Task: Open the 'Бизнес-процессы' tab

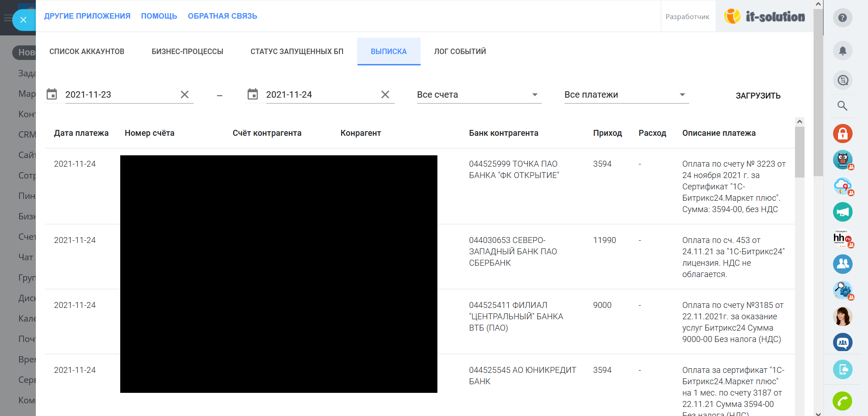Action: pos(187,52)
